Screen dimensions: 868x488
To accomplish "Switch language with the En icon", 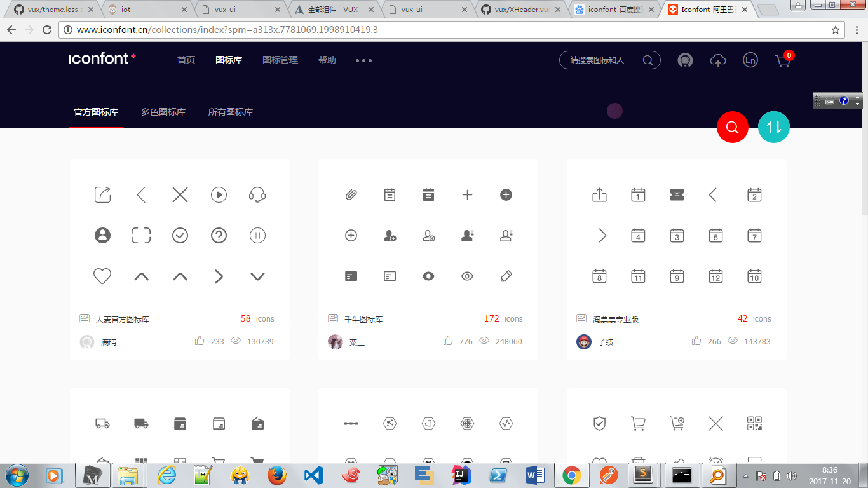I will click(x=750, y=60).
